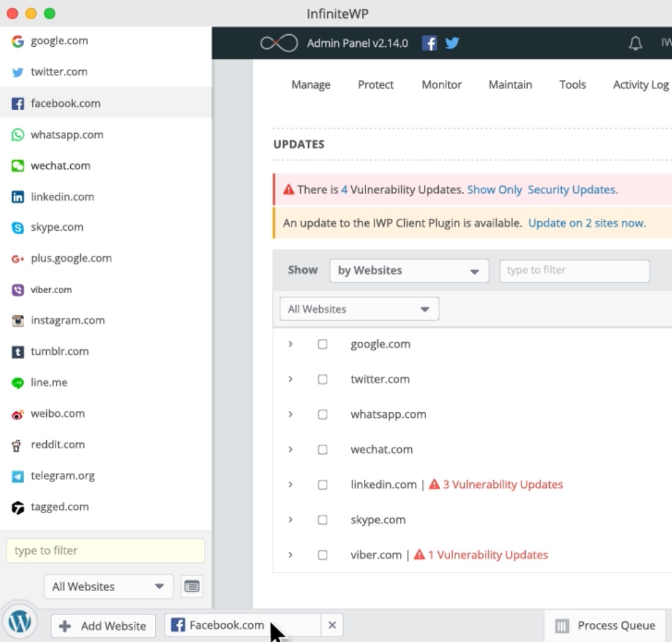Open the Twitter icon in admin header

(x=452, y=43)
